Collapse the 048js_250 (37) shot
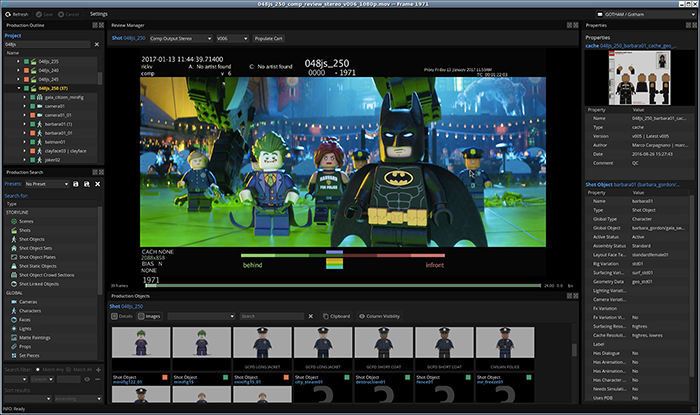The image size is (700, 415). 18,88
